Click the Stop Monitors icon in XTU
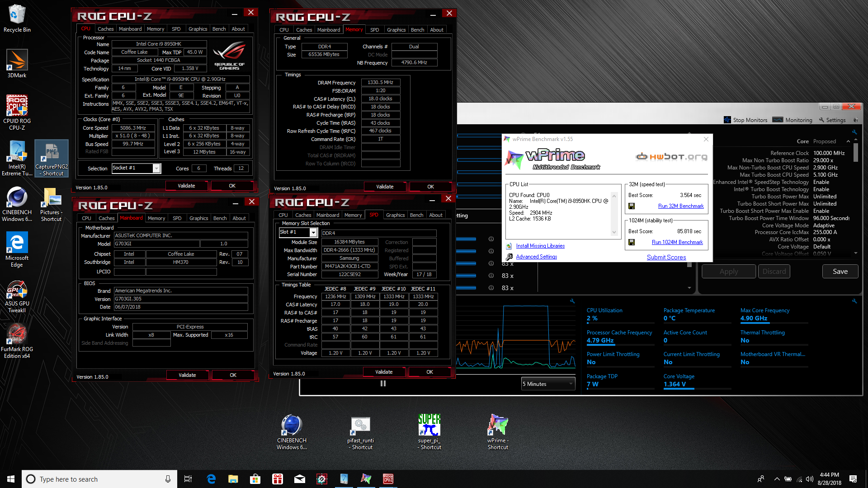Viewport: 868px width, 488px height. [727, 120]
